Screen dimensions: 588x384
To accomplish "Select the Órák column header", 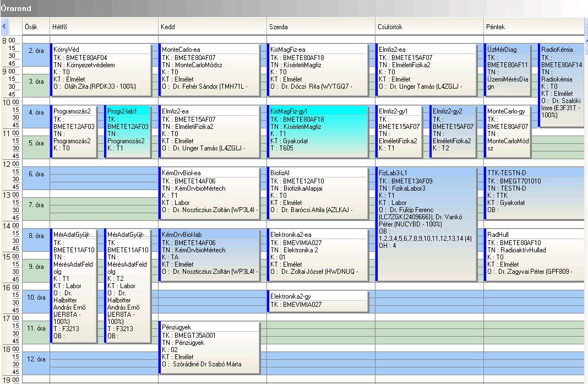I will (36, 26).
